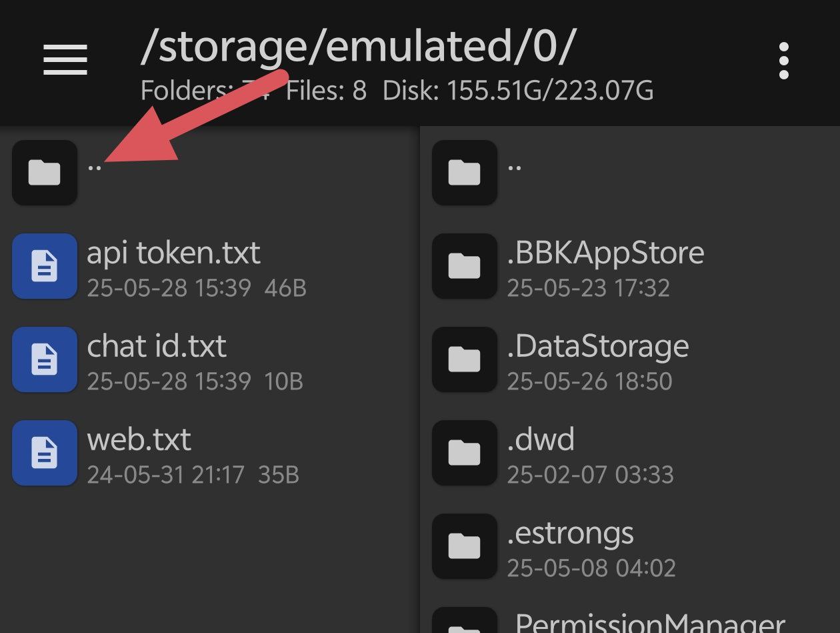Screen dimensions: 840x633
Task: Open the .BBKAppStore folder icon
Action: point(465,265)
